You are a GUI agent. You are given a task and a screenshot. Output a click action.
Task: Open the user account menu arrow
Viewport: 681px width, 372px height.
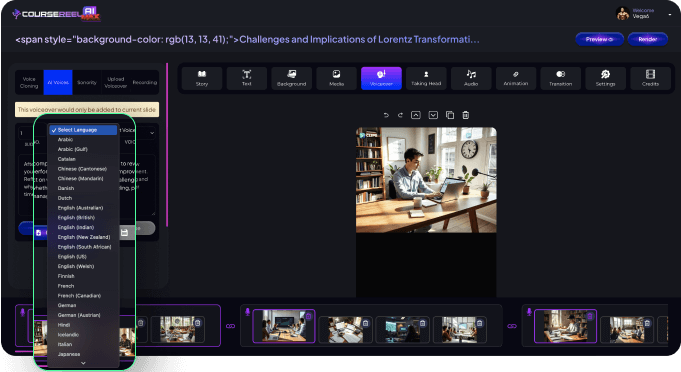(669, 14)
